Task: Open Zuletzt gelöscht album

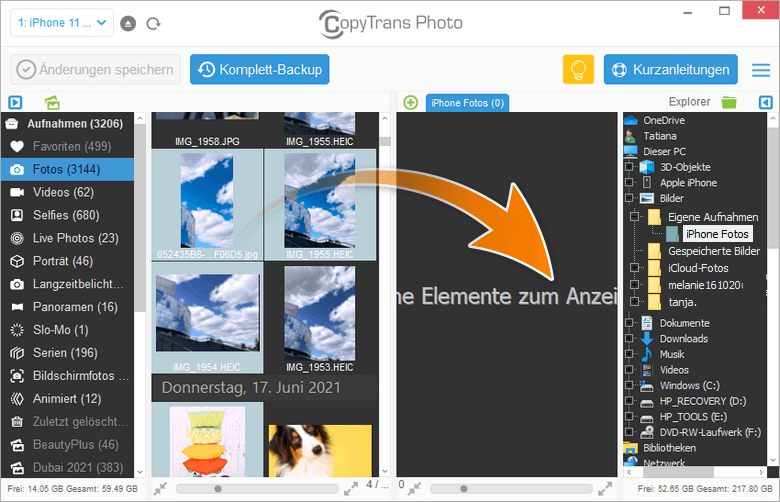Action: [68, 421]
